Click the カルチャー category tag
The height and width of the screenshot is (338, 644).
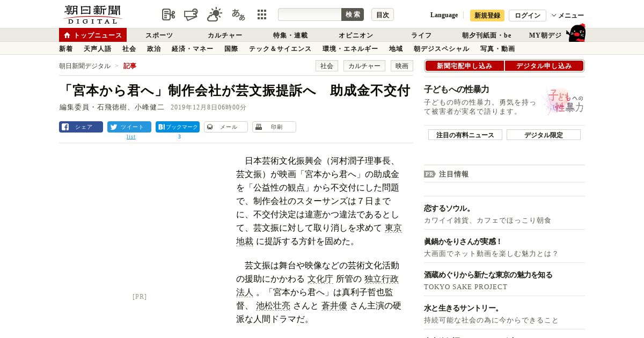[x=364, y=66]
